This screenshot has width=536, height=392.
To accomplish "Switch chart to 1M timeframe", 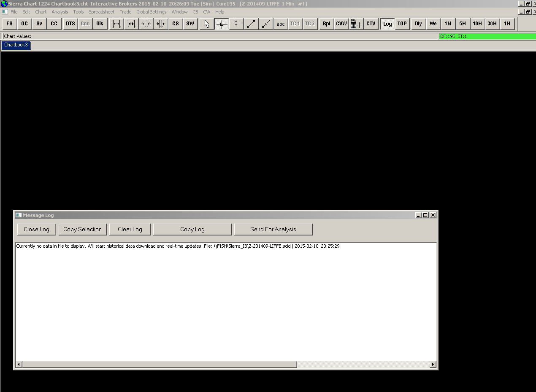I will point(448,24).
